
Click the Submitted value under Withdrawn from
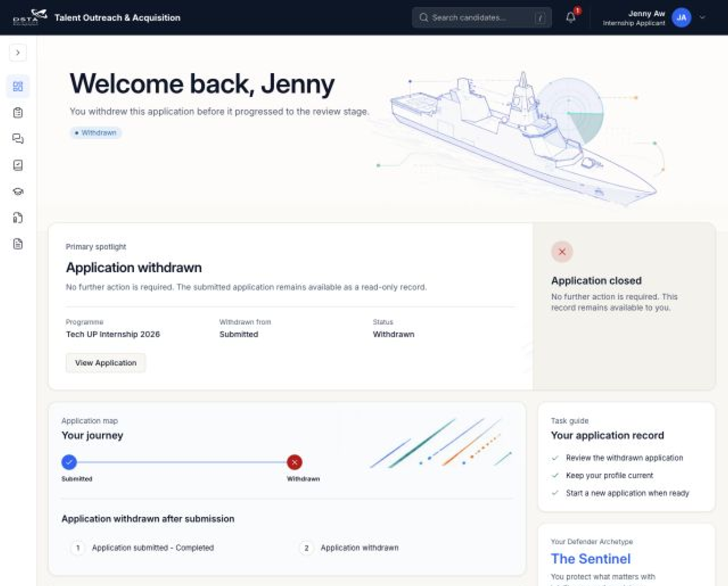point(239,334)
